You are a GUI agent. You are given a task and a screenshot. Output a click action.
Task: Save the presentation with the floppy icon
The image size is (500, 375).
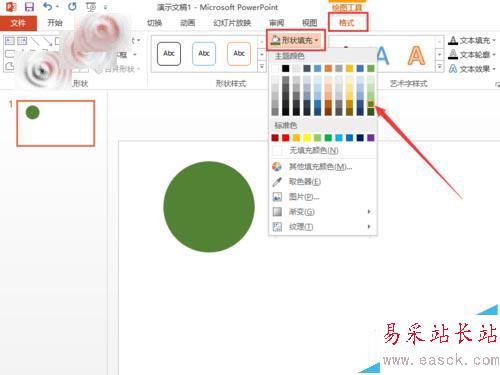click(29, 7)
